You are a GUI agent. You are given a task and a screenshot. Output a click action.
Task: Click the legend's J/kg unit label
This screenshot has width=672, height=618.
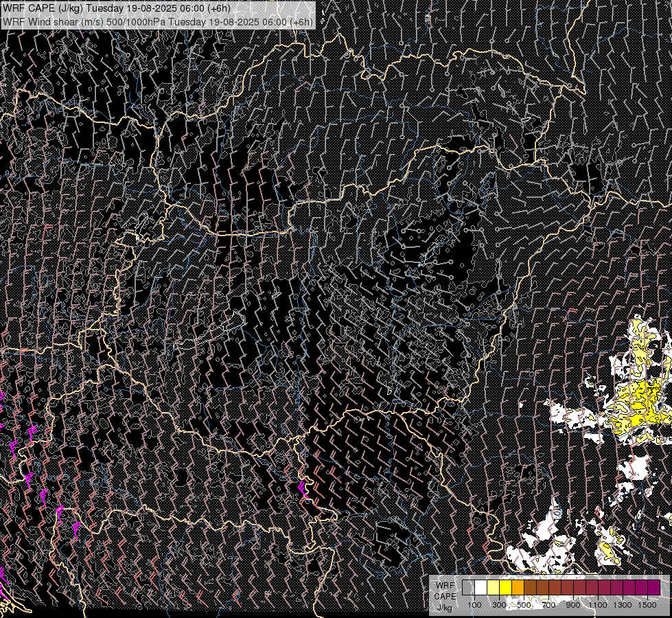(x=445, y=608)
